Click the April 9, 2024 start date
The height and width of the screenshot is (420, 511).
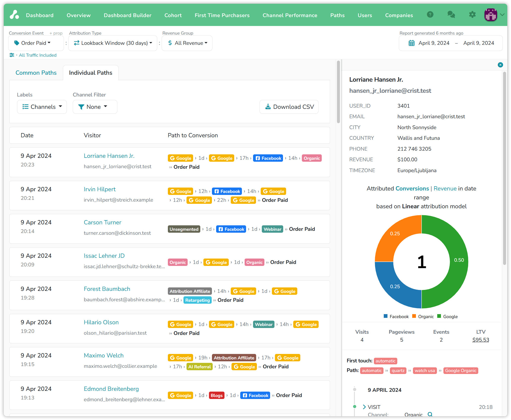pos(434,43)
